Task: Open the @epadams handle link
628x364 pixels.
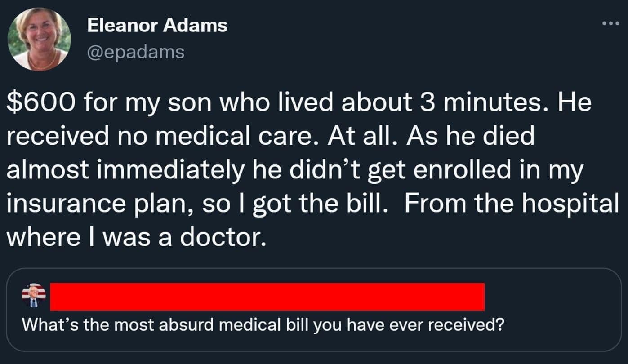Action: (135, 52)
